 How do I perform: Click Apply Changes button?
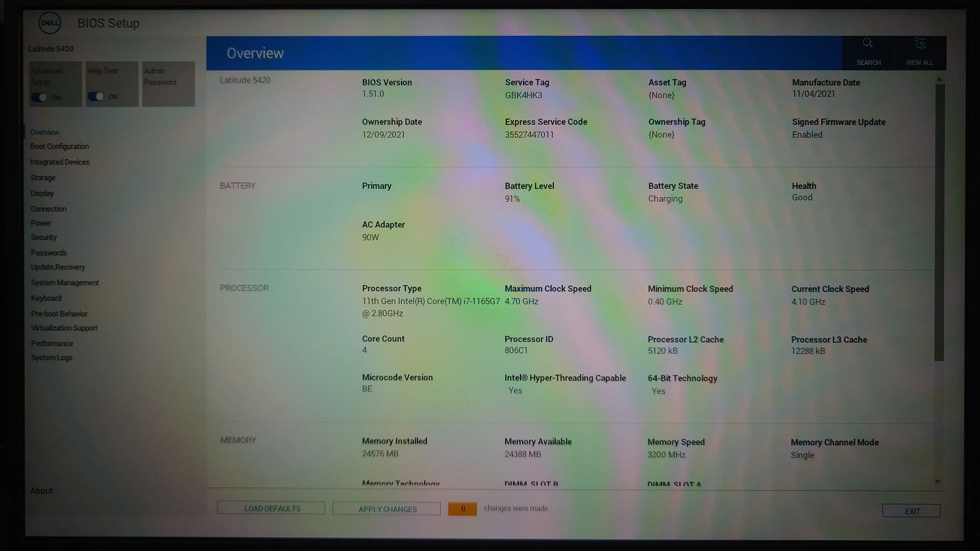(x=387, y=509)
